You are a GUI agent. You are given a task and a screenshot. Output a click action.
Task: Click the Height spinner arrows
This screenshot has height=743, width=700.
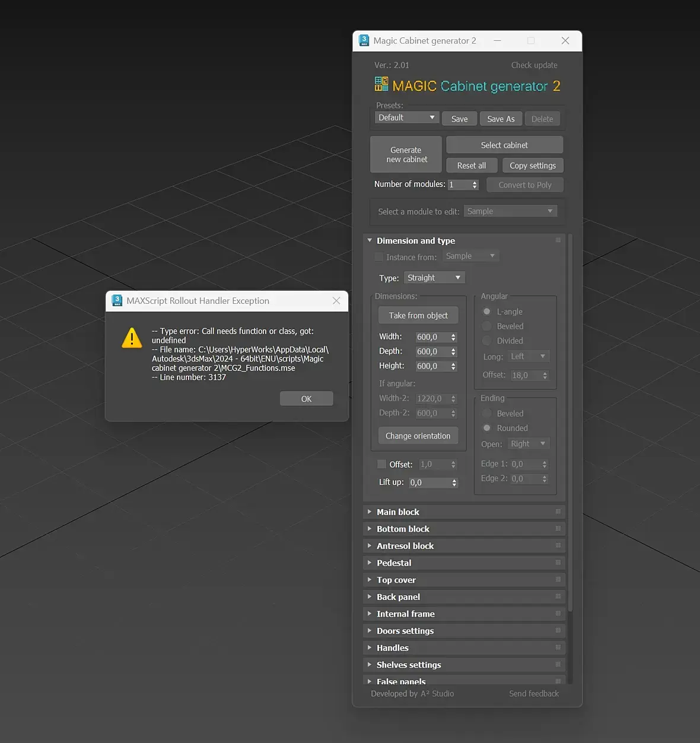[x=453, y=366]
